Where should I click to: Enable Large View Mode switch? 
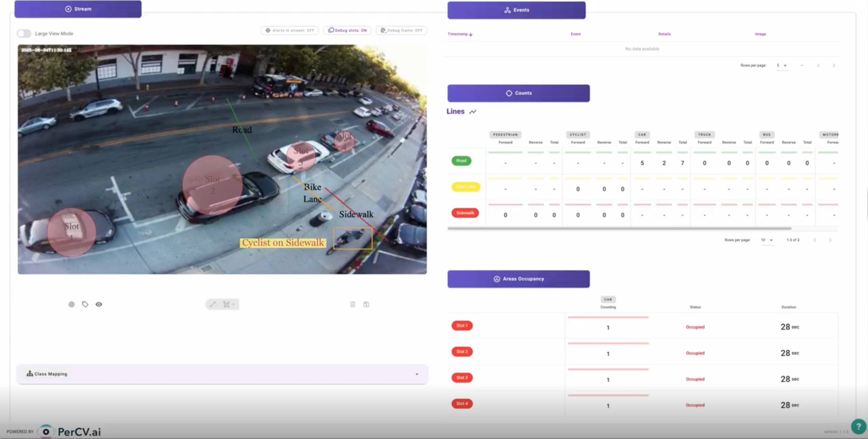coord(24,34)
